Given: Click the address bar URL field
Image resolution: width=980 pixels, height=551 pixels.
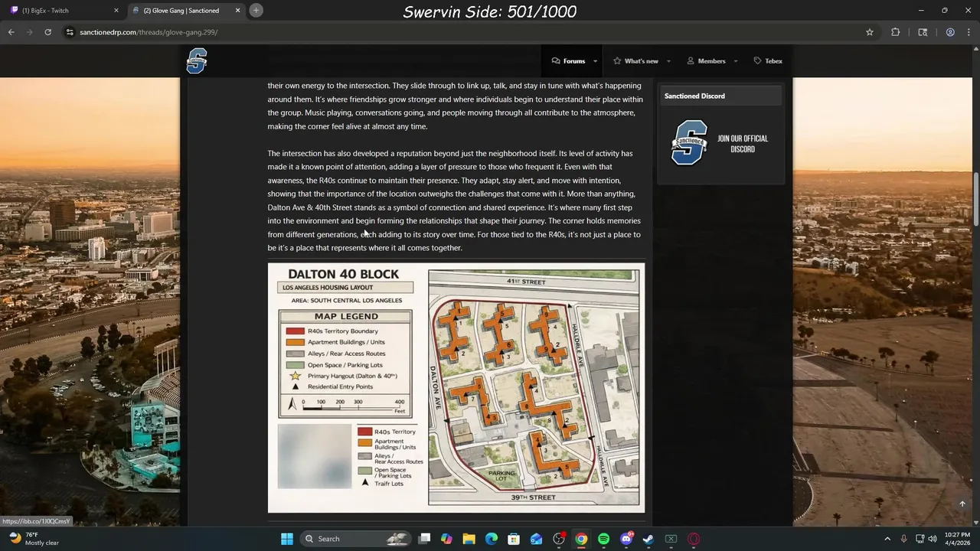Looking at the screenshot, I should tap(467, 32).
